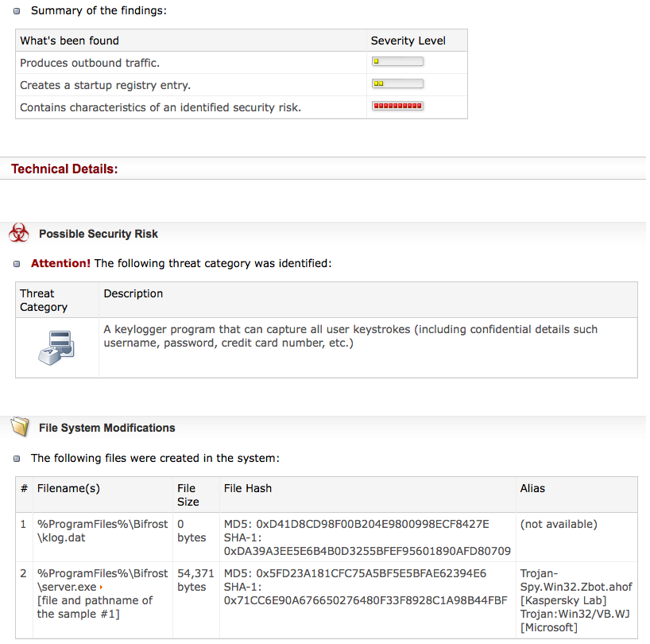Click bullet beside 'The following files were created'
Screen dimensions: 650x644
coord(18,459)
